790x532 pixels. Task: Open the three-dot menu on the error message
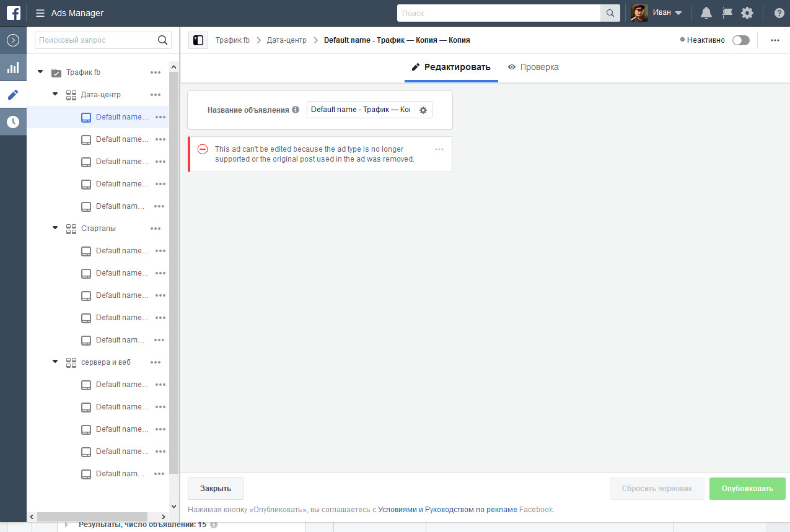[439, 149]
